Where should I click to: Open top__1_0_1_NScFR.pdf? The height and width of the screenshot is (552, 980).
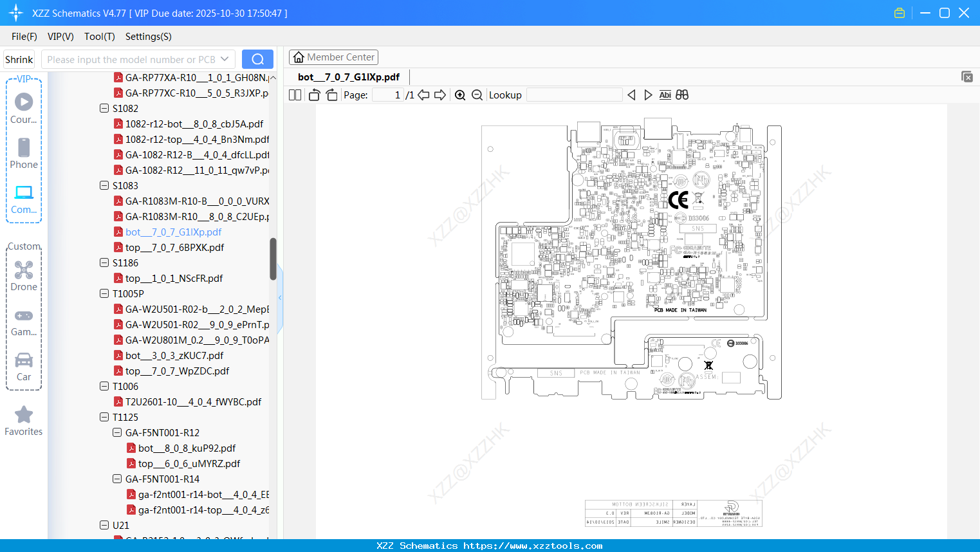pyautogui.click(x=174, y=278)
